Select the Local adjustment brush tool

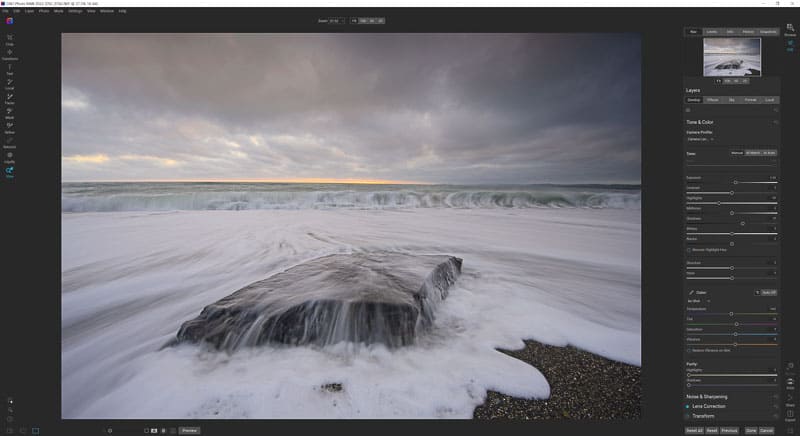(10, 84)
